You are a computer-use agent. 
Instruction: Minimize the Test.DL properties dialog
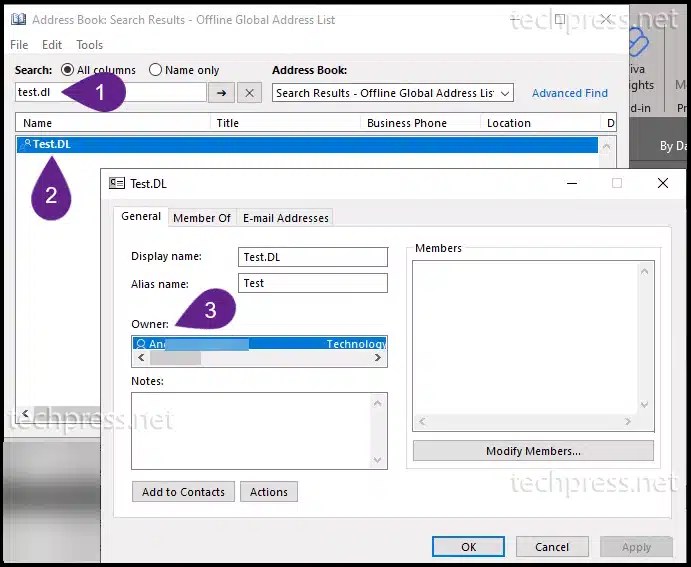point(572,183)
